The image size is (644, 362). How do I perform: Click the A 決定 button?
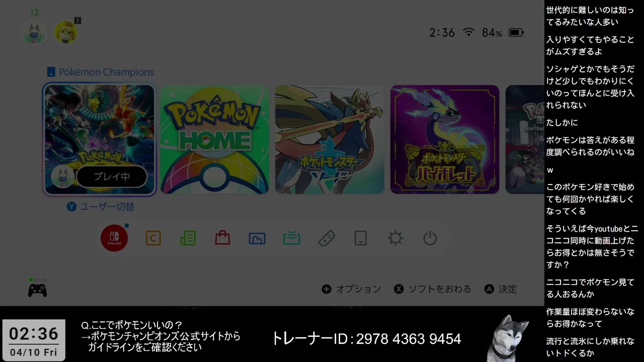point(501,289)
